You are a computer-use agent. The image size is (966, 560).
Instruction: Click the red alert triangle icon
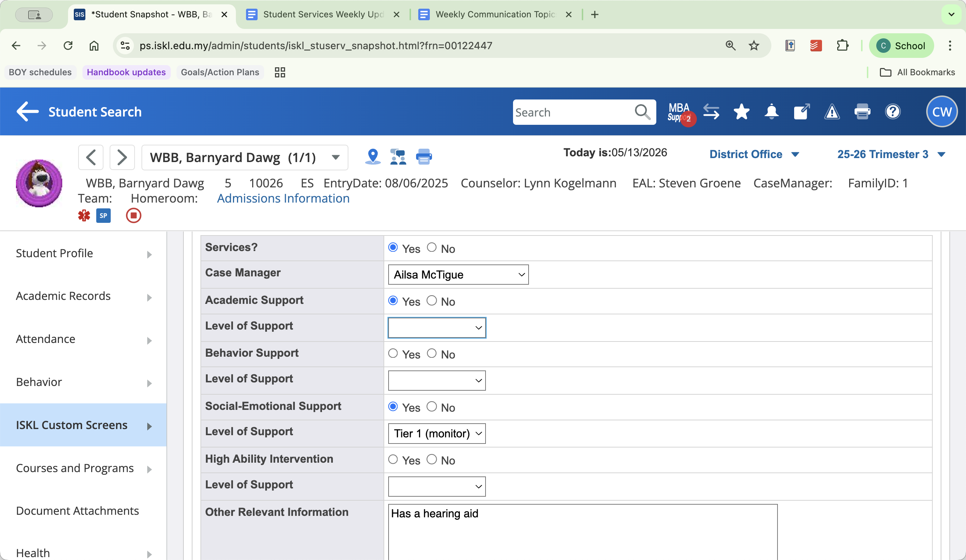point(832,112)
